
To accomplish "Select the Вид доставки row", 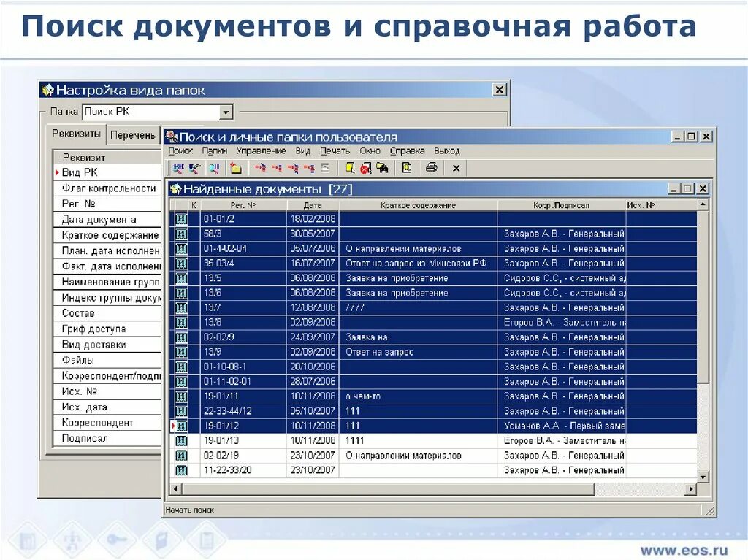I will [107, 345].
